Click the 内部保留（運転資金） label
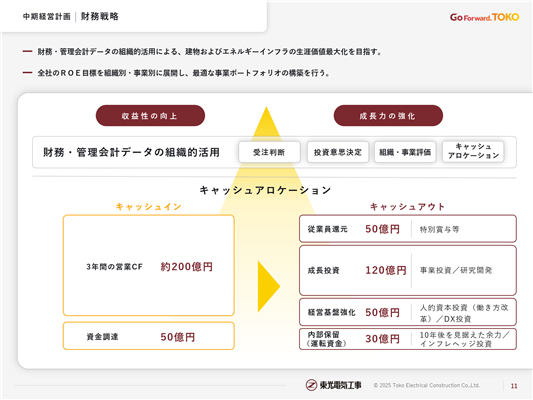 click(x=327, y=339)
